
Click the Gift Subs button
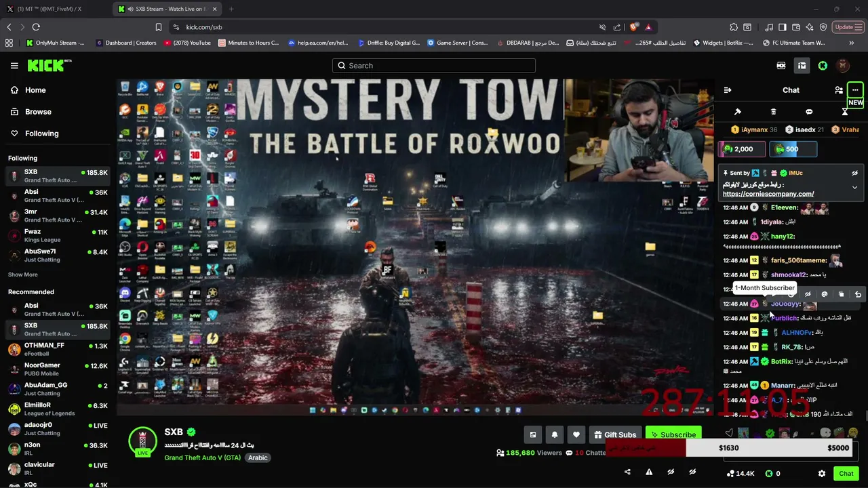point(615,434)
